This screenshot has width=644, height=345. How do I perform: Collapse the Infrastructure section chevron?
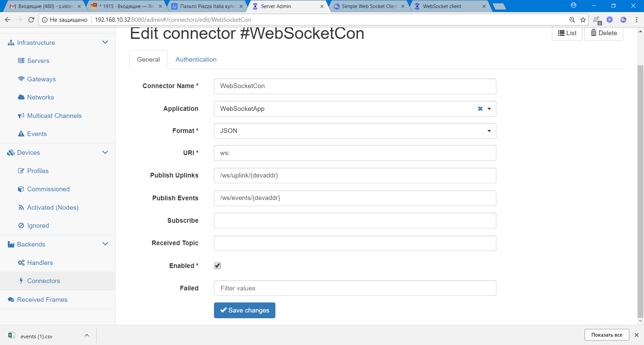pyautogui.click(x=105, y=42)
